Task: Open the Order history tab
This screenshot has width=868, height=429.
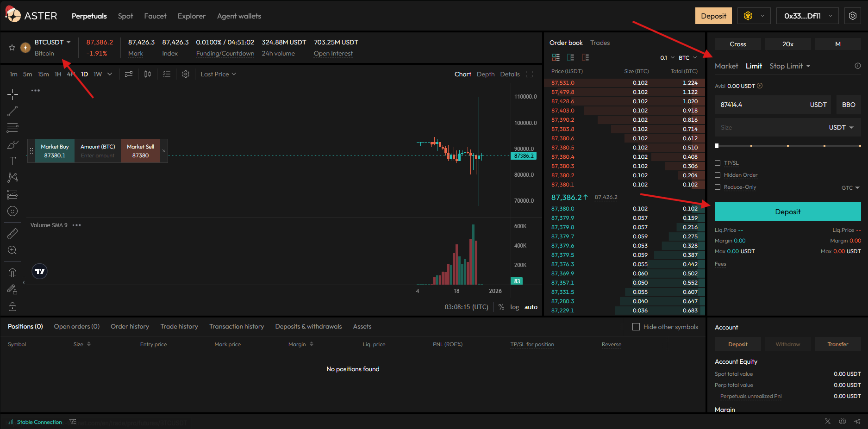Action: pos(130,327)
